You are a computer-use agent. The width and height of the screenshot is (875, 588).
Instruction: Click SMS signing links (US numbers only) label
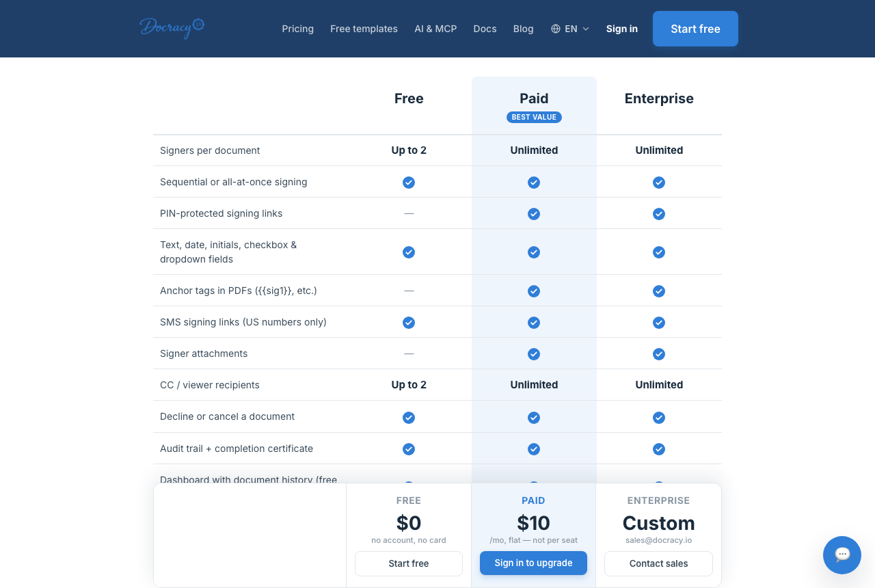click(243, 322)
